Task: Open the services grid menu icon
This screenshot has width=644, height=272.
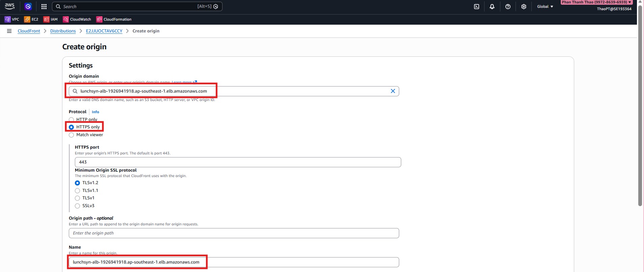Action: 44,6
